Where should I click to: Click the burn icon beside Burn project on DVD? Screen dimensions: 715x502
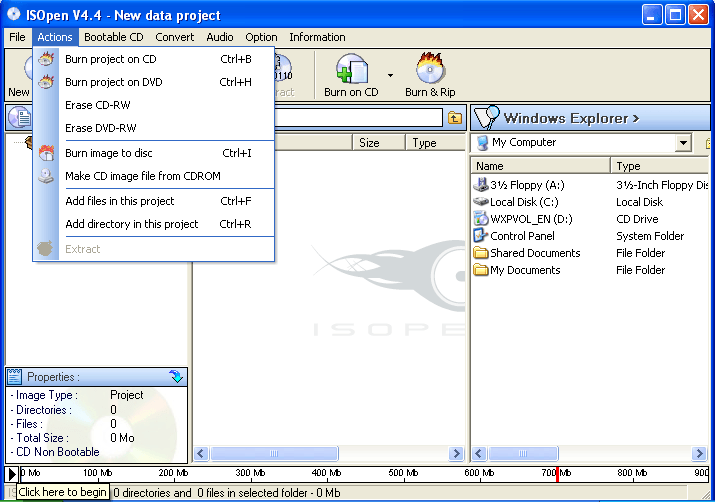point(46,82)
